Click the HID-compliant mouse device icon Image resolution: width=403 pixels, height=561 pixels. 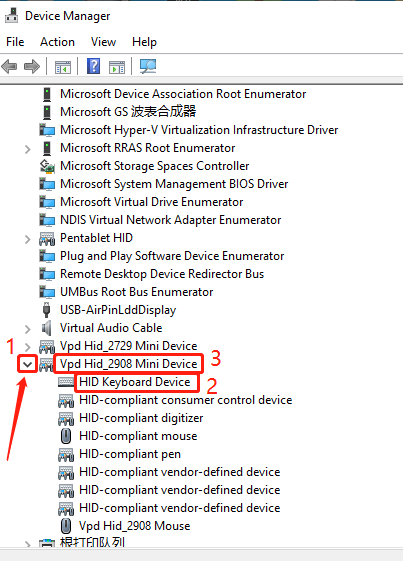[66, 436]
